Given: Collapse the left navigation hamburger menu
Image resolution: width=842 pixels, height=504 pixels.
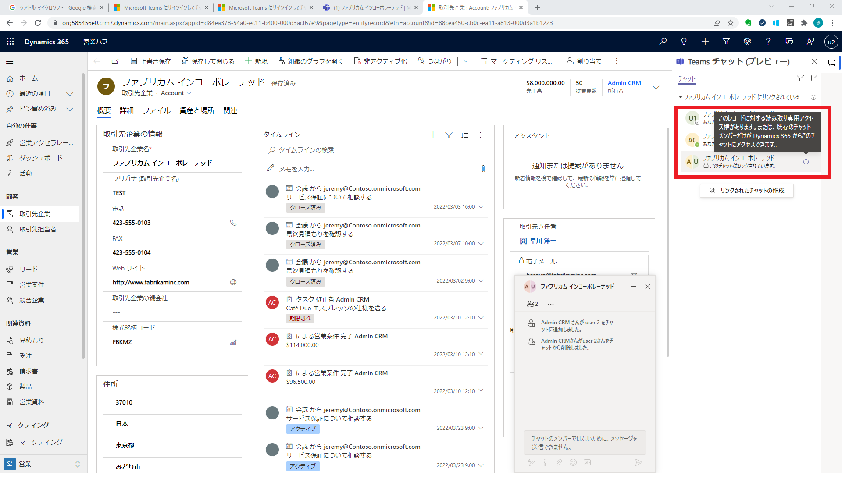Looking at the screenshot, I should [x=10, y=62].
